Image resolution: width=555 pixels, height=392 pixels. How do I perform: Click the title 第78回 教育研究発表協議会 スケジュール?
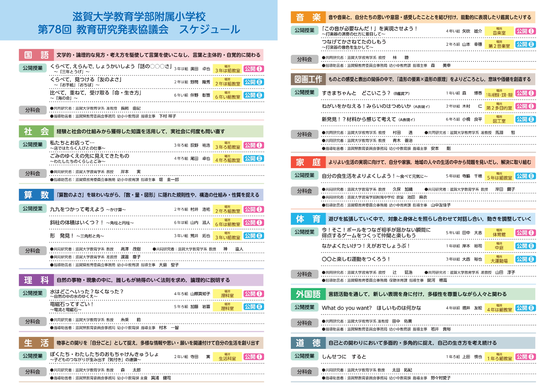tap(139, 30)
